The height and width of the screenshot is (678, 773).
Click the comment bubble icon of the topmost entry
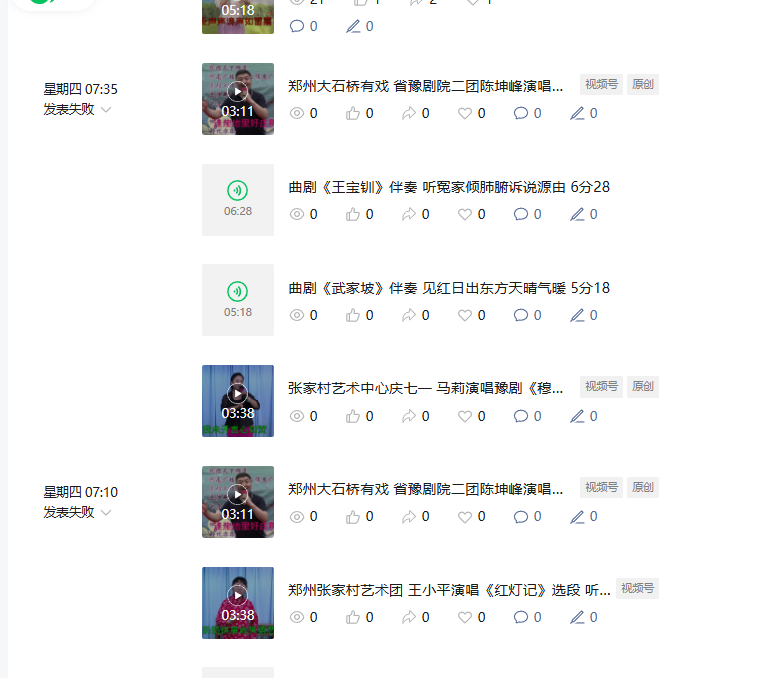[x=297, y=26]
